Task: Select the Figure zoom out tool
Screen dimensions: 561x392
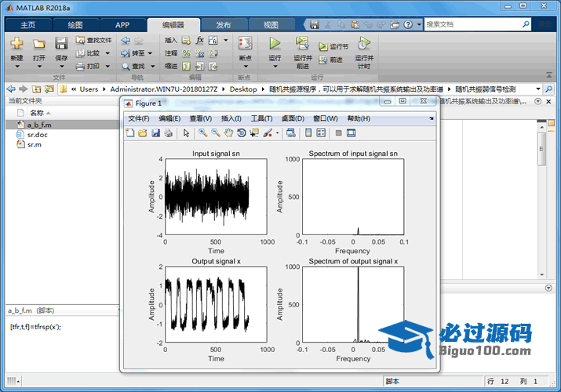Action: coord(216,133)
